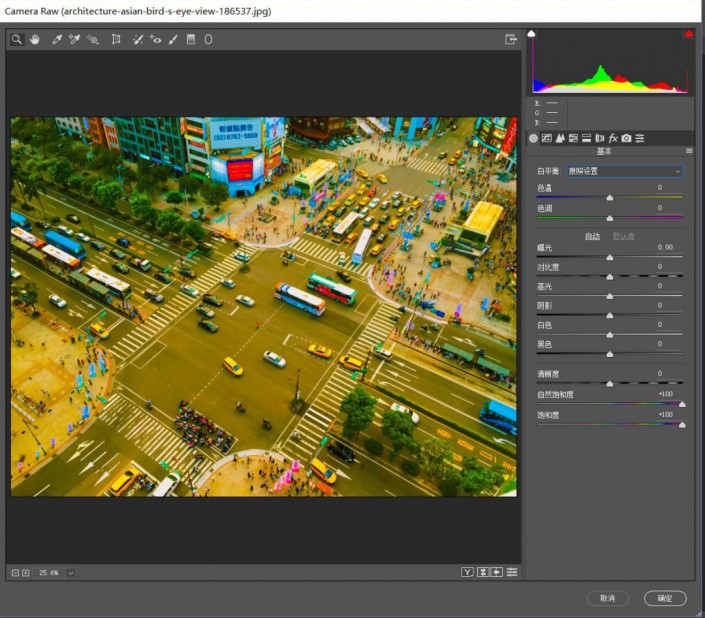Open the 基本 panel flyout menu
705x618 pixels.
(x=689, y=151)
